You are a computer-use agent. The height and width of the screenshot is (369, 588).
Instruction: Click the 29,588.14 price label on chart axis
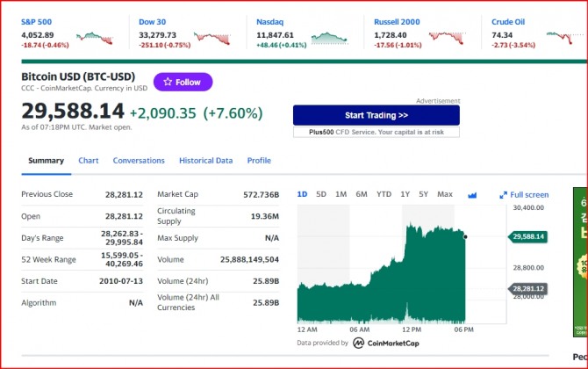click(529, 236)
